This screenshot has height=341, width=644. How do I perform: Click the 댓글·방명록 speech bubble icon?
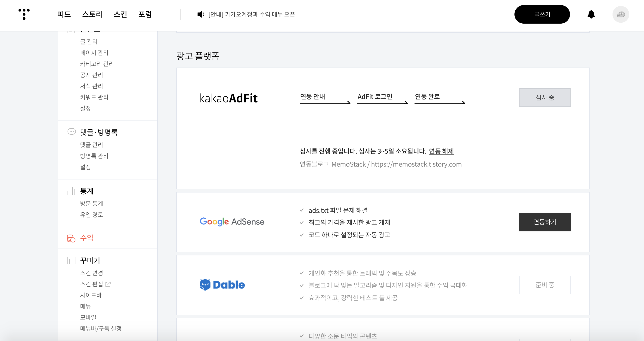(71, 132)
